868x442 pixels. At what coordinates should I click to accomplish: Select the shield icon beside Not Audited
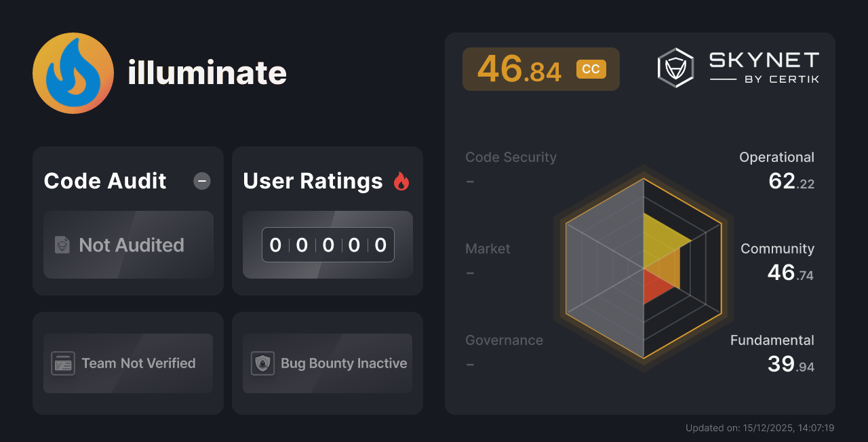61,245
